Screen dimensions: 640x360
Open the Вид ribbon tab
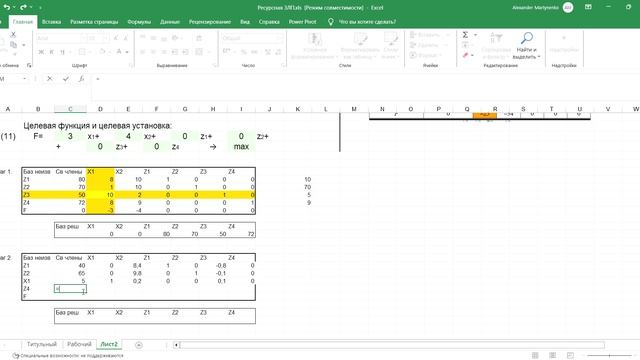[245, 22]
